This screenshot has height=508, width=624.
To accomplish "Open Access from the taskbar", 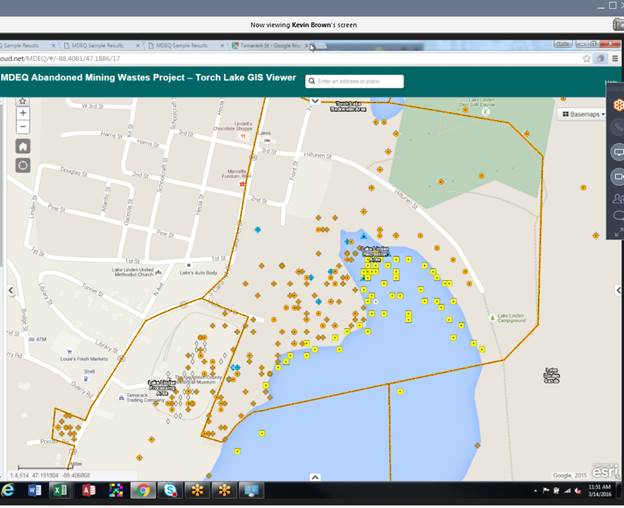I will coord(88,490).
